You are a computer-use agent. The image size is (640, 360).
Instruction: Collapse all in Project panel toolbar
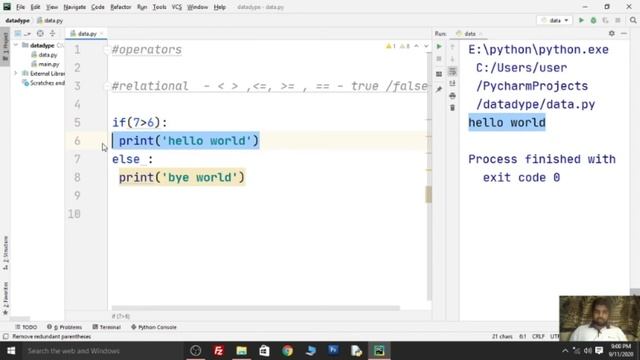pos(52,33)
